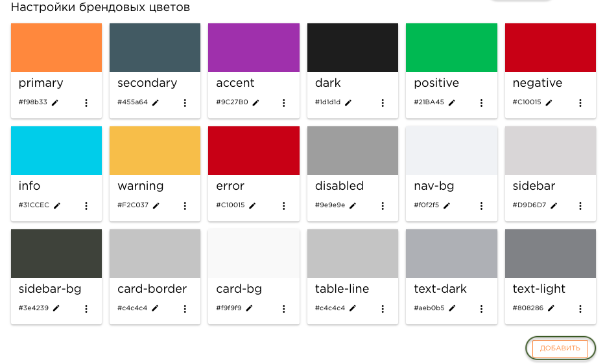The height and width of the screenshot is (364, 605).
Task: Open three-dot menu for text-dark card
Action: tap(481, 309)
